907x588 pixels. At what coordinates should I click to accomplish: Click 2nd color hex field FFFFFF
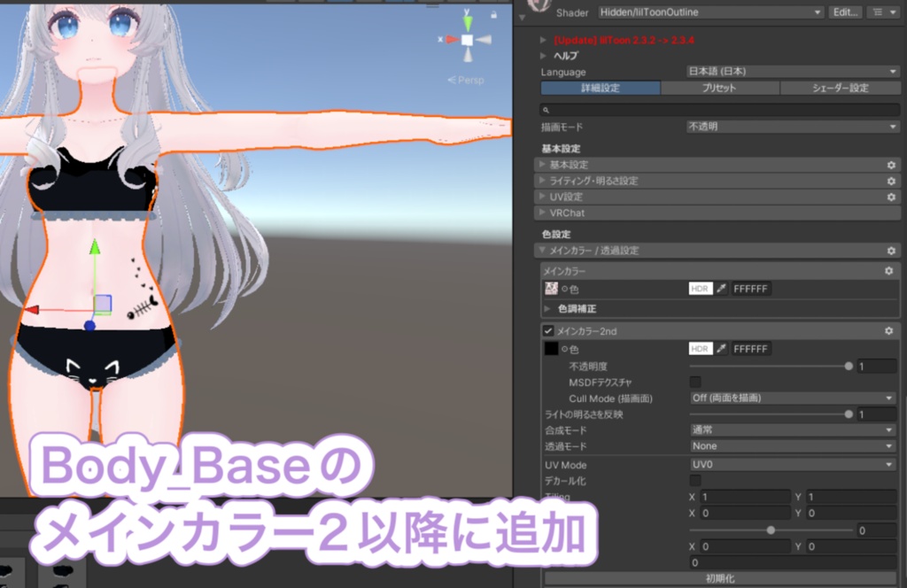pos(751,349)
